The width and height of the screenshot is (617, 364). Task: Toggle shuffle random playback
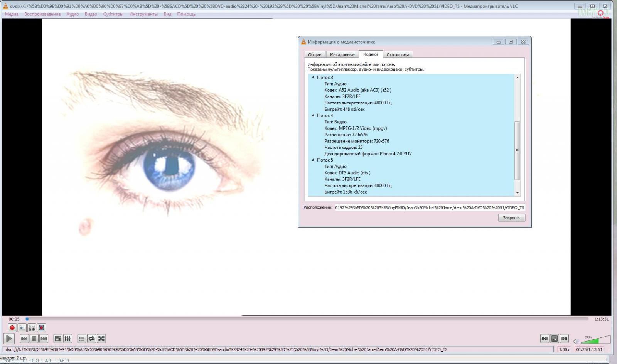pos(101,339)
